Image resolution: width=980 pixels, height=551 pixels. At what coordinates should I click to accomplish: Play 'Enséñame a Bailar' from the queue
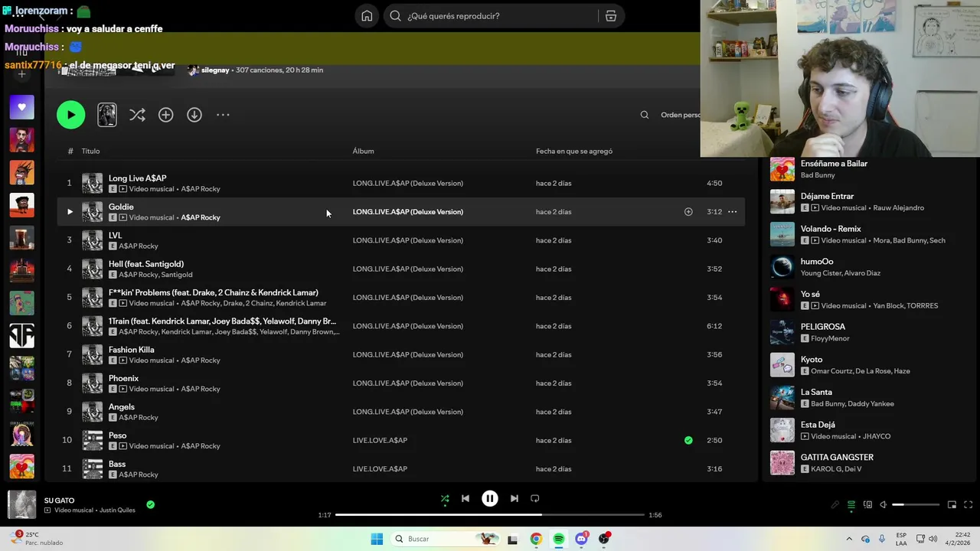[x=834, y=163]
